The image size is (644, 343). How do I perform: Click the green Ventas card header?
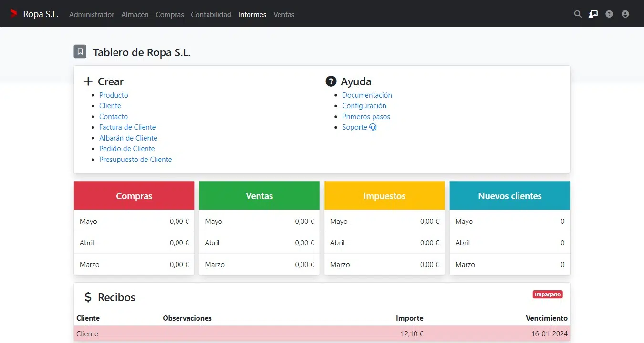tap(260, 196)
